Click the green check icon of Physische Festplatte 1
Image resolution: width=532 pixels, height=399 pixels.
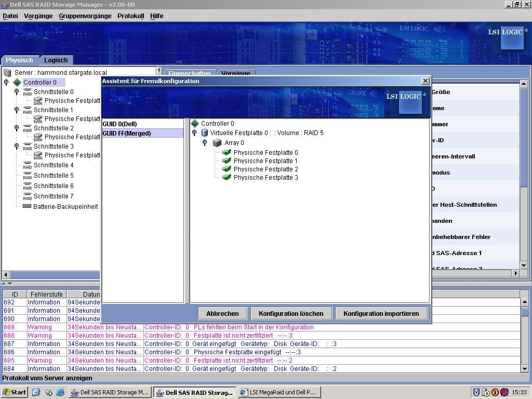[x=227, y=161]
